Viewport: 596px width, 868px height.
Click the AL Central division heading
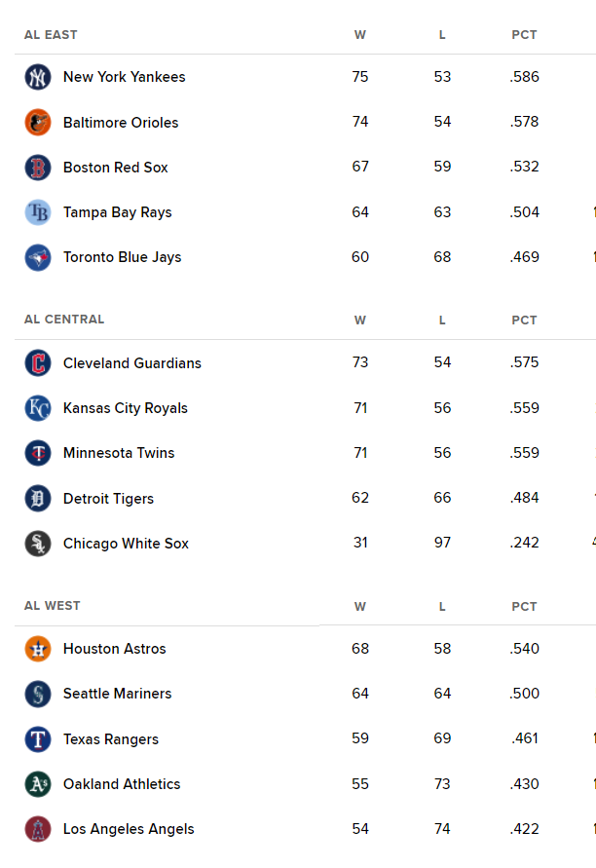click(x=64, y=320)
